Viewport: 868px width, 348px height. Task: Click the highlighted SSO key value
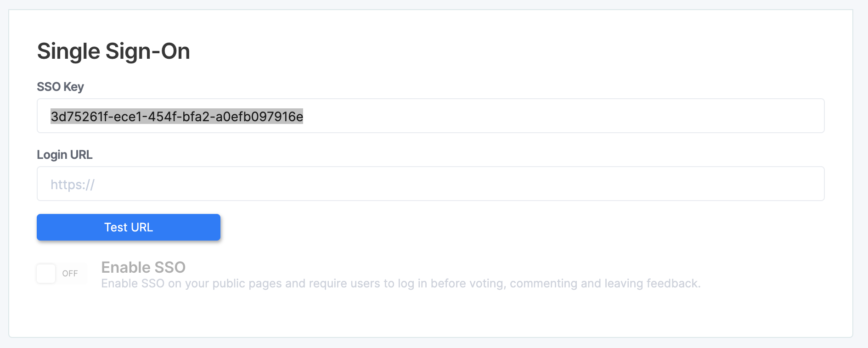pyautogui.click(x=177, y=117)
